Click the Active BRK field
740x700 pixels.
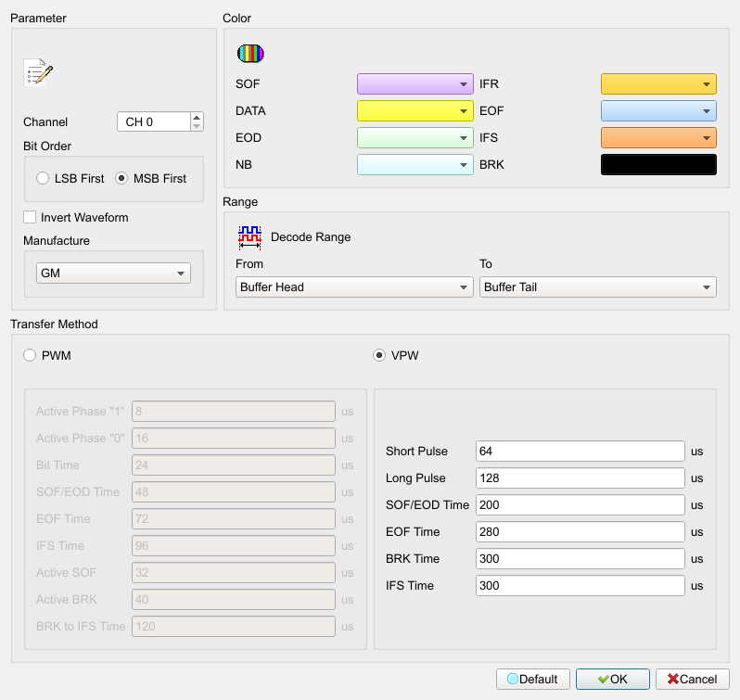pyautogui.click(x=234, y=600)
